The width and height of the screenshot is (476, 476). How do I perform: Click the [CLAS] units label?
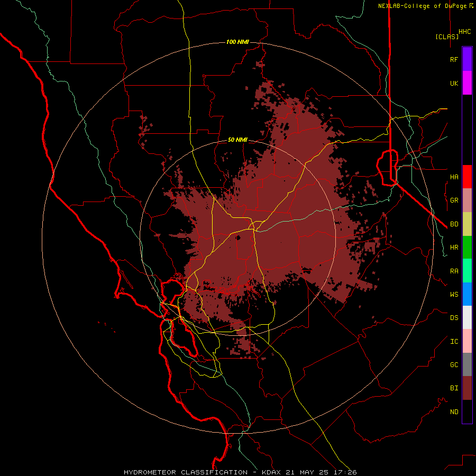pyautogui.click(x=447, y=36)
